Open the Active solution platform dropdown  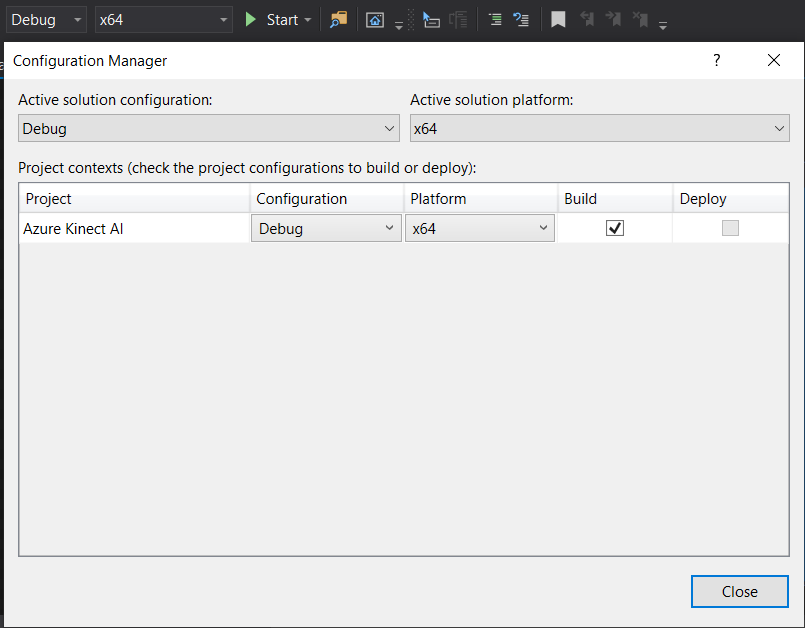point(600,128)
